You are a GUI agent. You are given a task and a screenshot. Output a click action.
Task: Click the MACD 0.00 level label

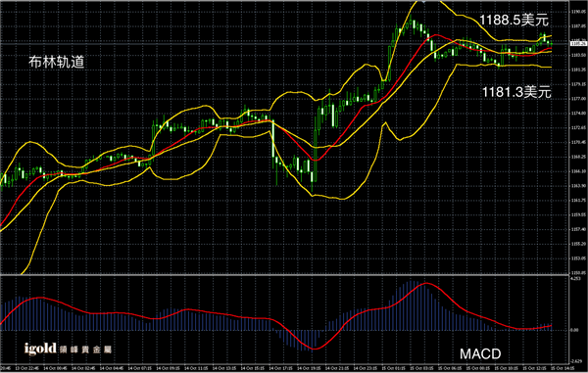[574, 330]
